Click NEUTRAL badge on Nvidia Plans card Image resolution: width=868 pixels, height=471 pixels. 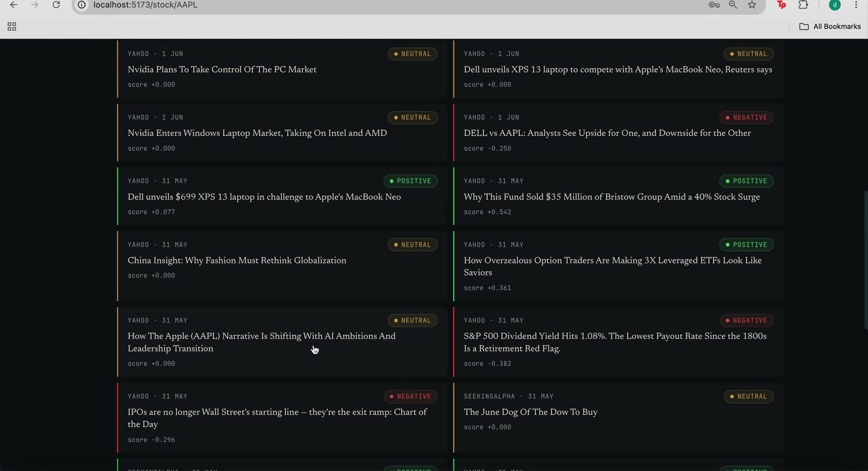(x=412, y=54)
